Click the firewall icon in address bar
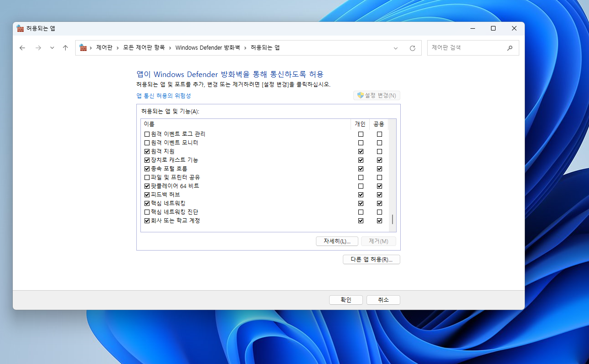This screenshot has height=364, width=589. click(x=83, y=47)
